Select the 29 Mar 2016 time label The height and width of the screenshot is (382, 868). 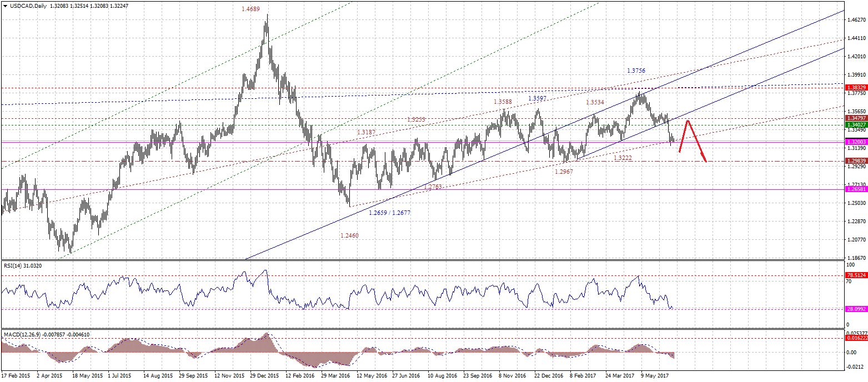pos(335,376)
